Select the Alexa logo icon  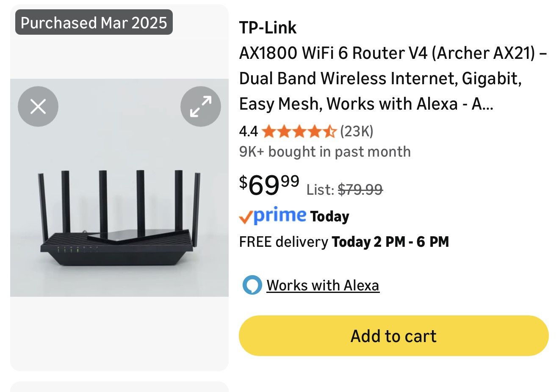(252, 285)
